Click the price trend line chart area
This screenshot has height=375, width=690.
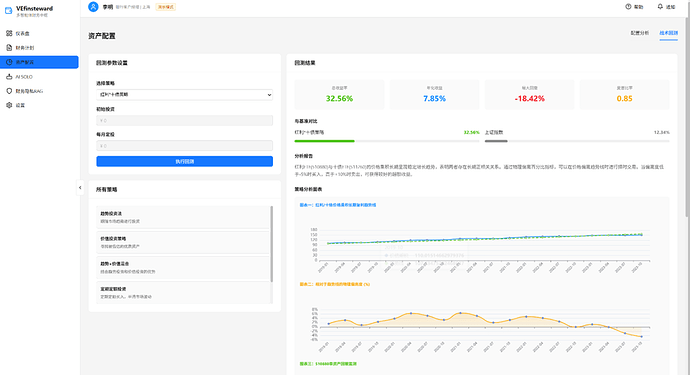[482, 246]
